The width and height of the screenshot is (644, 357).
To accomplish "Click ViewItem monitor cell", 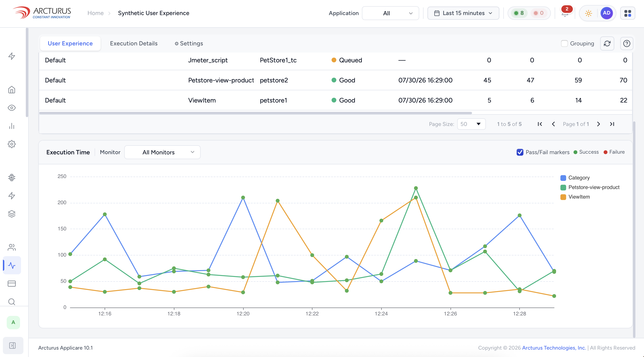I will coord(202,100).
